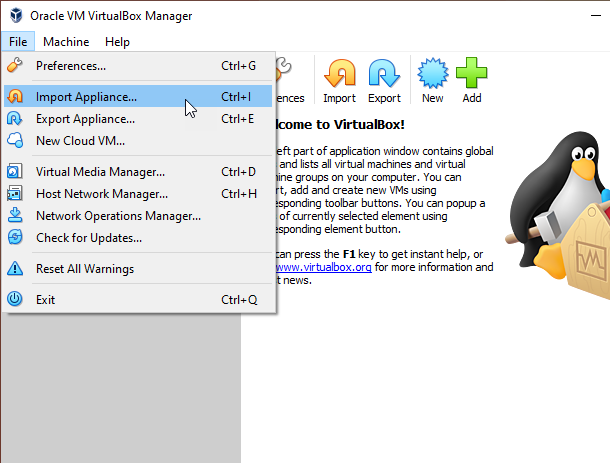Click the Check for Updates refresh icon

(15, 237)
